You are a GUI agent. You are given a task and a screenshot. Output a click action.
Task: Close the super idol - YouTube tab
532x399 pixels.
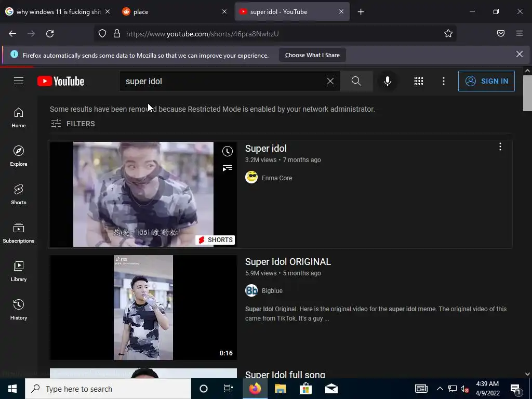[341, 11]
